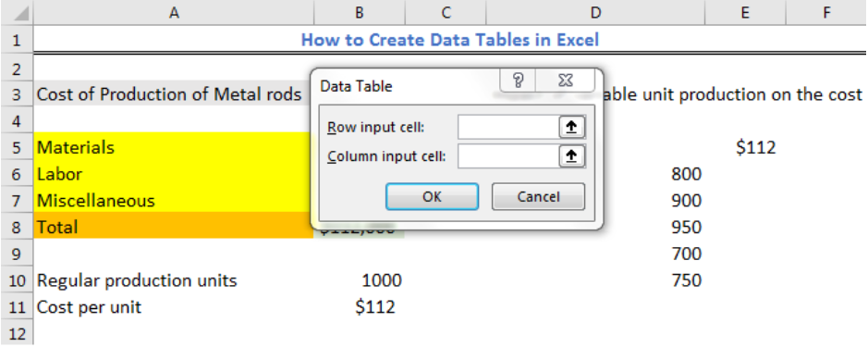Click the Column input cell collapse arrow icon

click(x=571, y=157)
